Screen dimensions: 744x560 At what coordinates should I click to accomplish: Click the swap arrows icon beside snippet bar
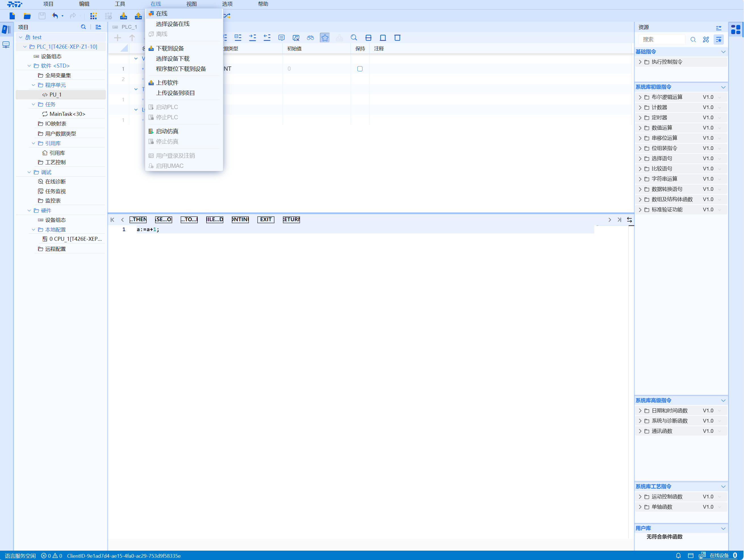point(629,220)
